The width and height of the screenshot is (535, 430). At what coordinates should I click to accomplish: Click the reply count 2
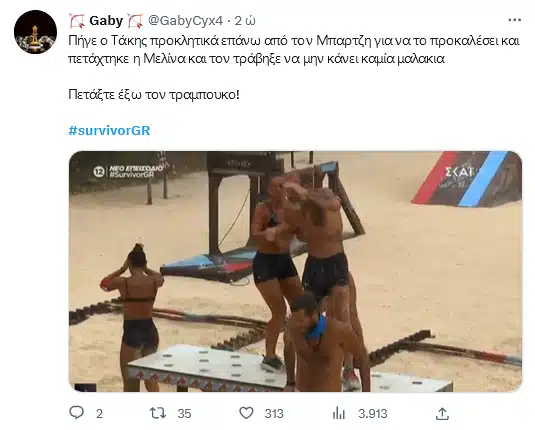coord(99,414)
